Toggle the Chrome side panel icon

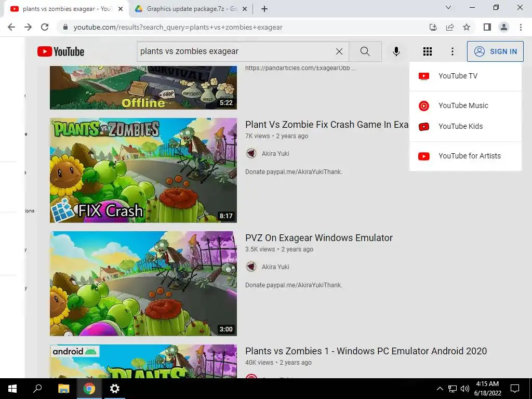click(x=487, y=27)
